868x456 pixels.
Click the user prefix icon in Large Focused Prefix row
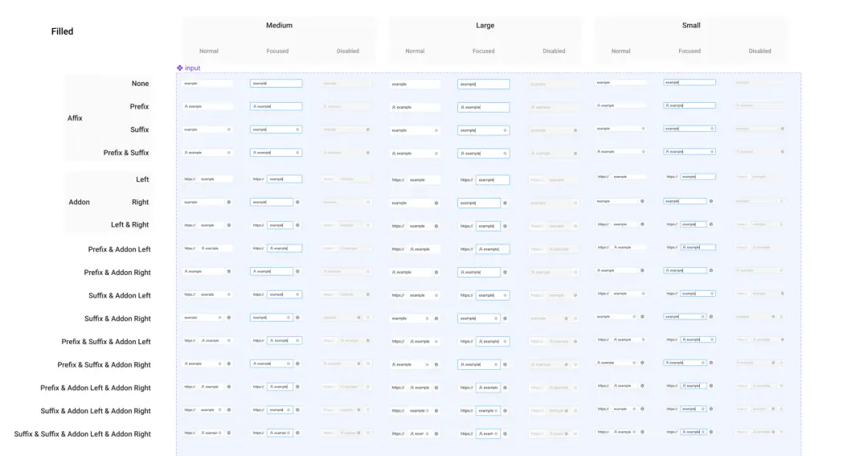(462, 108)
